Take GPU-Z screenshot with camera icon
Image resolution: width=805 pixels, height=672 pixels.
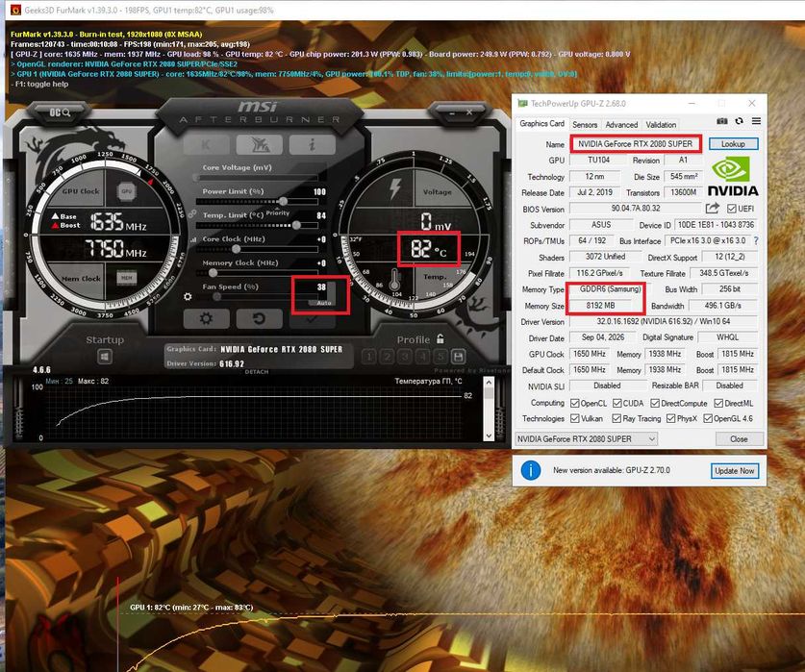722,121
